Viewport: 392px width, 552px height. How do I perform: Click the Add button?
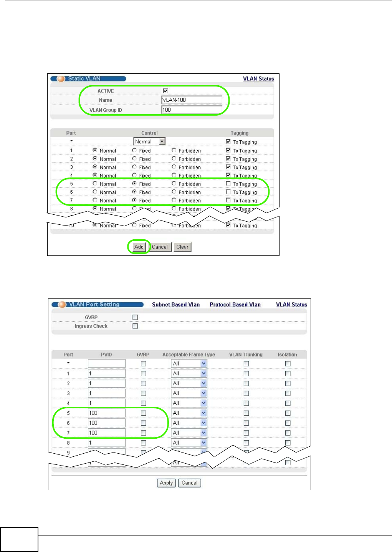tap(139, 247)
